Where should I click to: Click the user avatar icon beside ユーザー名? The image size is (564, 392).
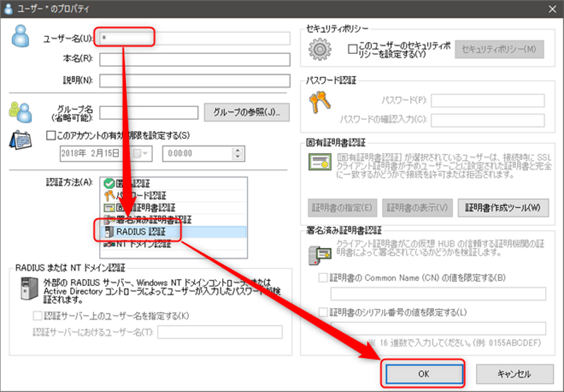click(x=20, y=36)
